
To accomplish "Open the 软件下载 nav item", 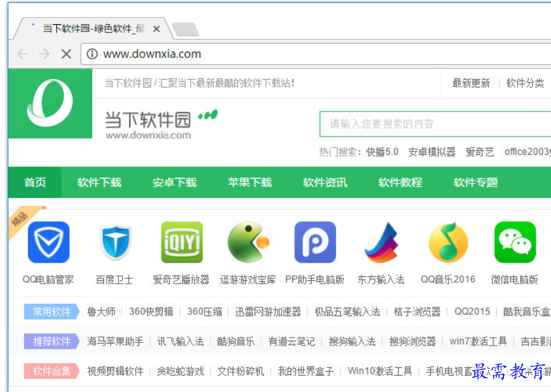I will point(99,182).
